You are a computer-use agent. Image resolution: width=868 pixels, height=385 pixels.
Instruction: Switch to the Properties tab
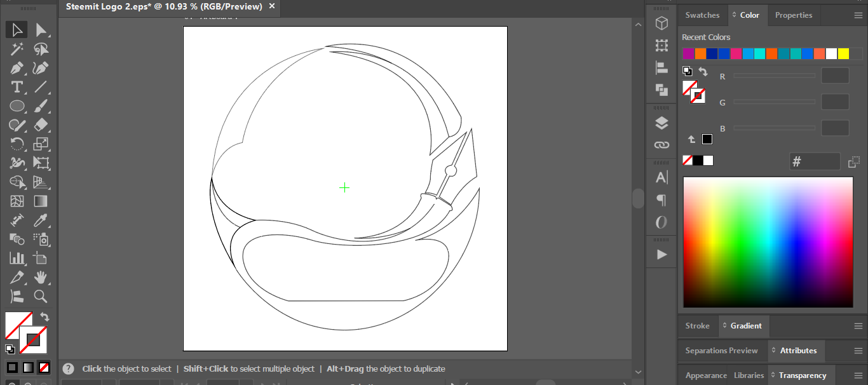click(x=794, y=15)
